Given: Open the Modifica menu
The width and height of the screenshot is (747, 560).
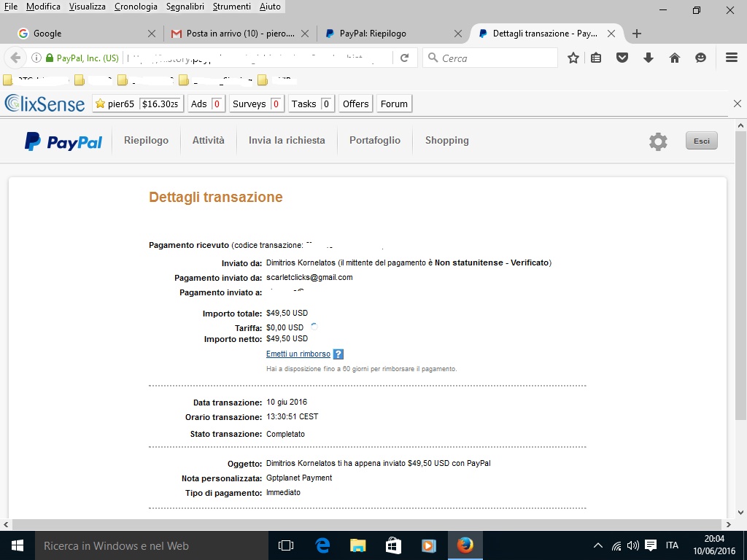Looking at the screenshot, I should coord(43,7).
